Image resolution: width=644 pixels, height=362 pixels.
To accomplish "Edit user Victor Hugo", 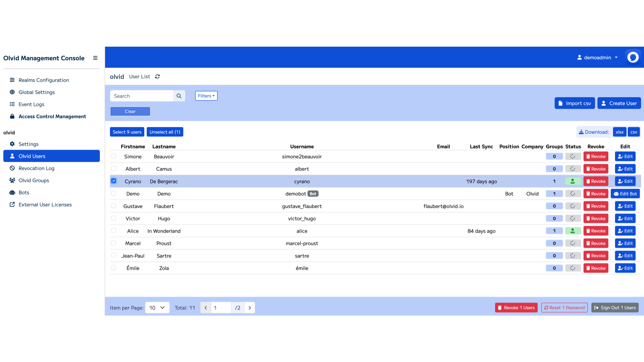I will coord(625,219).
